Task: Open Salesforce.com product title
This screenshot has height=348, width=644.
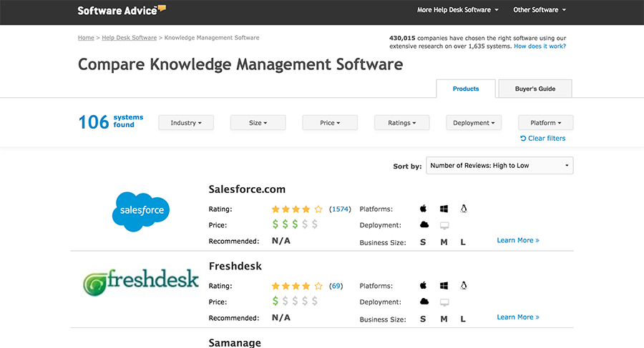Action: [247, 189]
